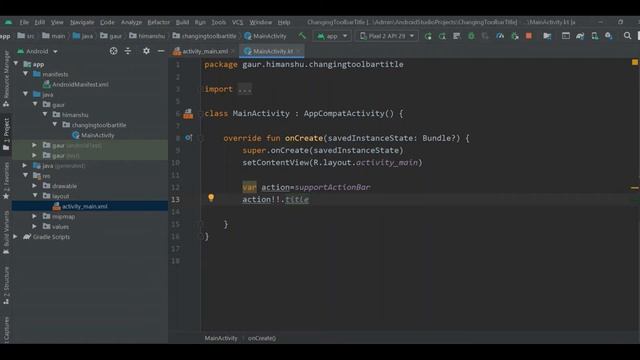This screenshot has width=640, height=360.
Task: Click the Apply Changes and Restart Activity icon
Action: tap(442, 36)
